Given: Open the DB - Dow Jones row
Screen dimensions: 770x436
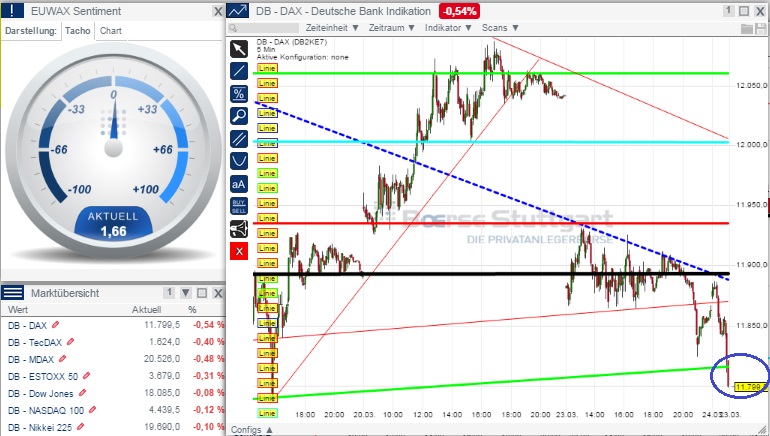Looking at the screenshot, I should [113, 393].
